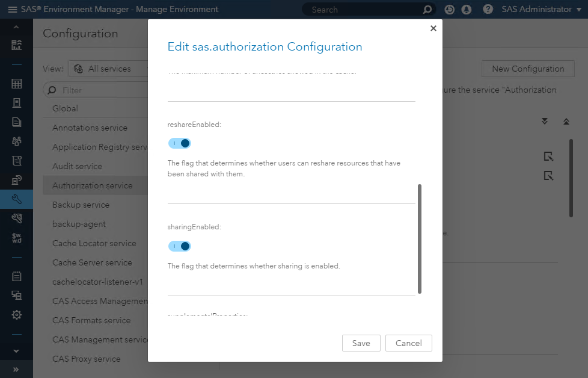The height and width of the screenshot is (378, 588).
Task: Collapse all configurations with double up arrows
Action: click(566, 122)
